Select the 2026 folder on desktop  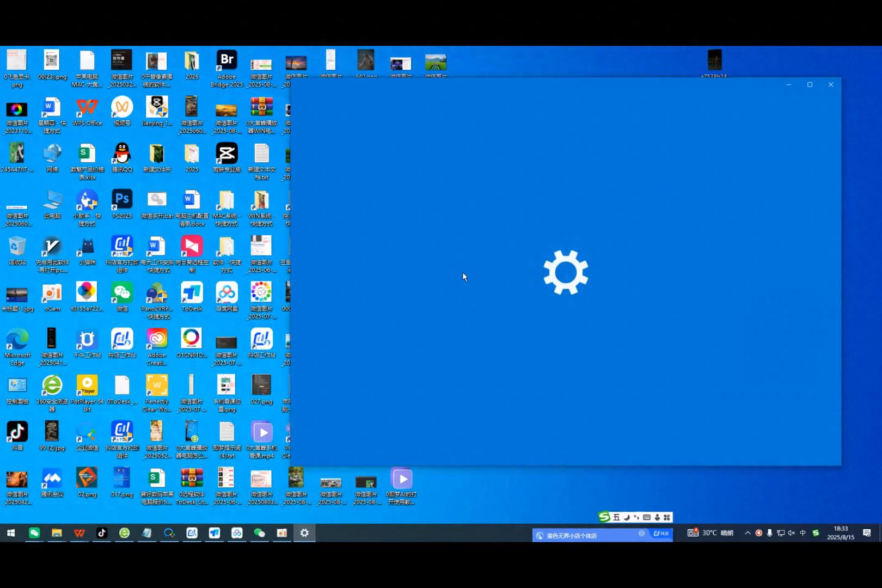pyautogui.click(x=192, y=61)
